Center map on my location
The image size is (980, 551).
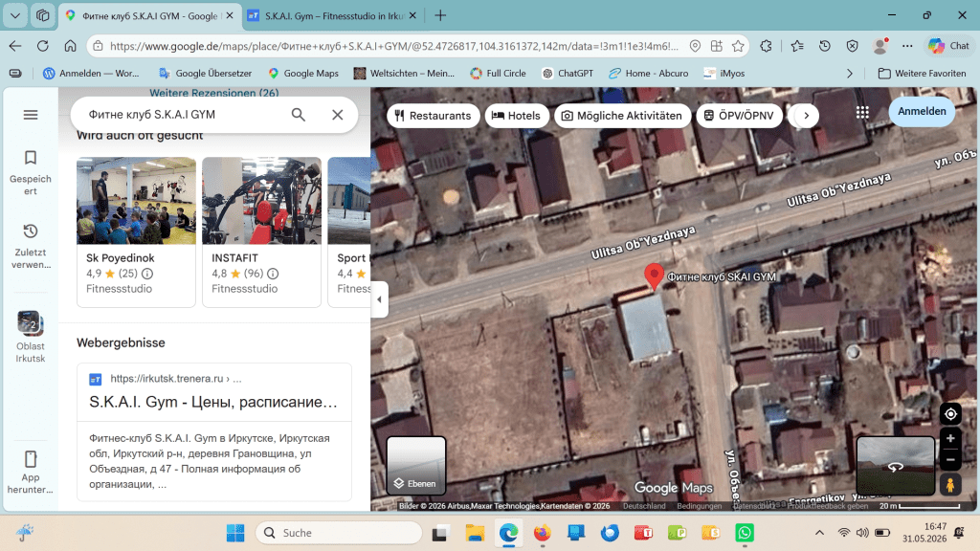click(x=950, y=413)
